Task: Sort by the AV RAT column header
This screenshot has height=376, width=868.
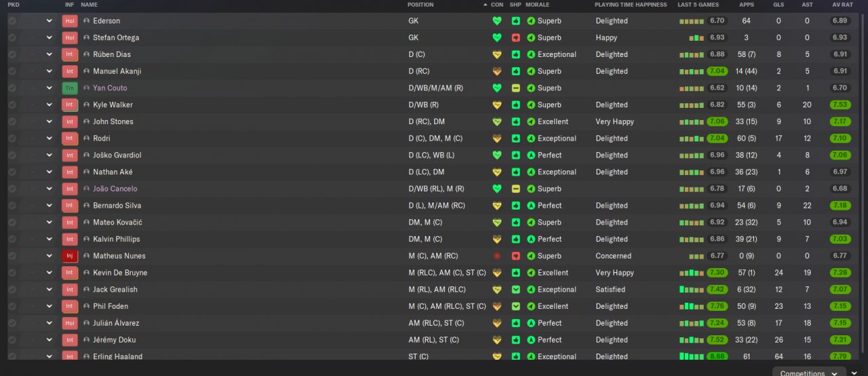Action: (841, 5)
